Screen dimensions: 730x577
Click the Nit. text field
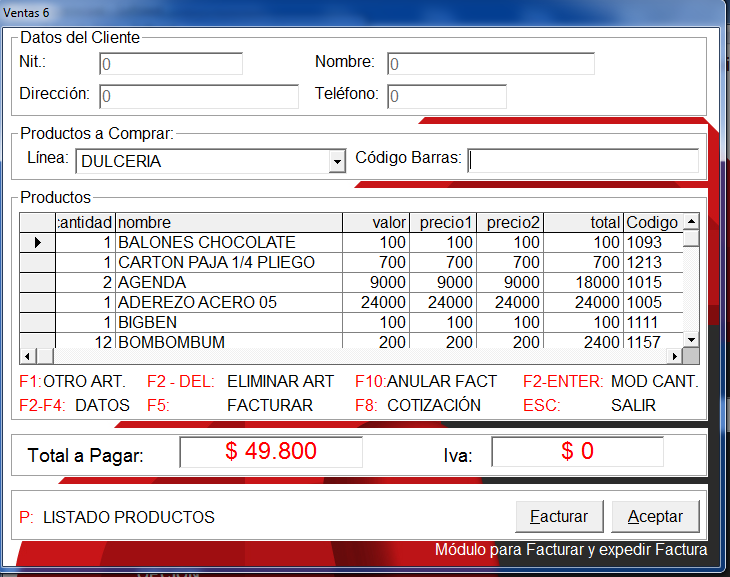click(171, 64)
